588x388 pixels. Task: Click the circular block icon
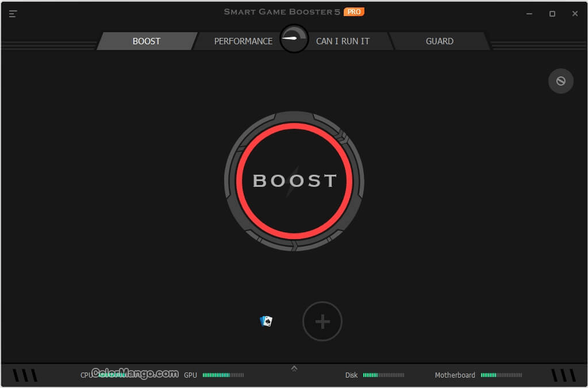pos(560,81)
